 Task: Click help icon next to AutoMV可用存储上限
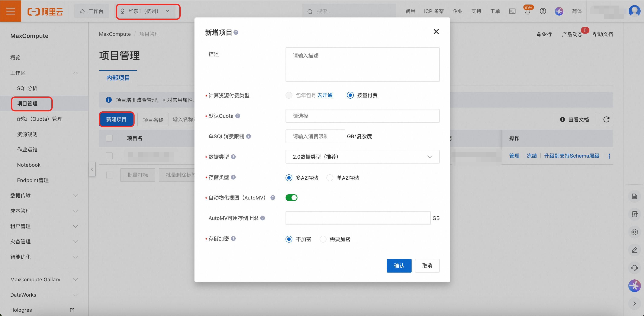(x=263, y=218)
